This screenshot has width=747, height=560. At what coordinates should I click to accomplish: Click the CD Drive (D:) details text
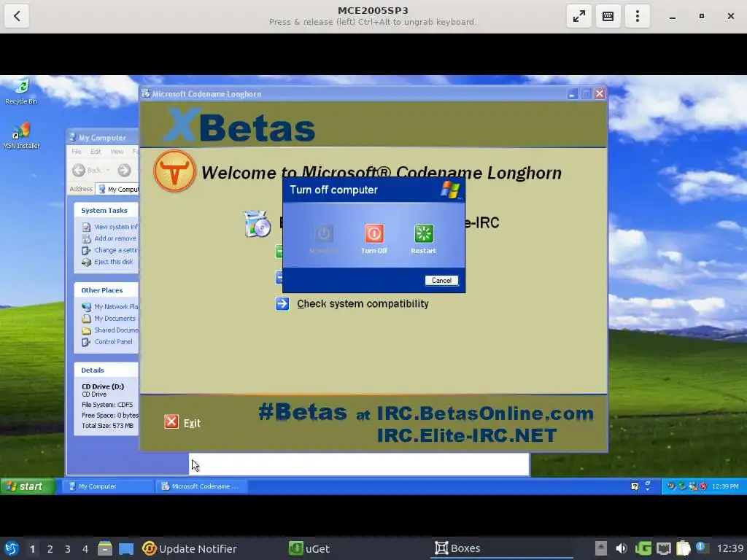pyautogui.click(x=103, y=386)
